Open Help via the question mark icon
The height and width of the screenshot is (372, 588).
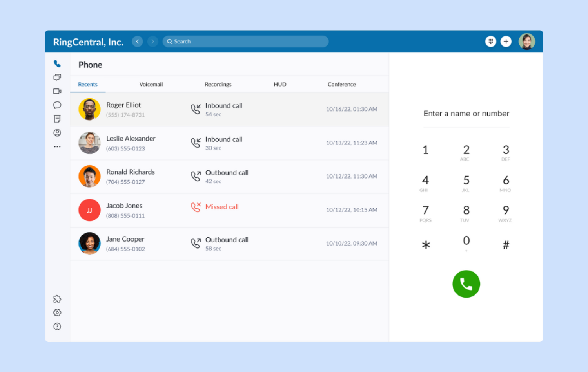(57, 326)
